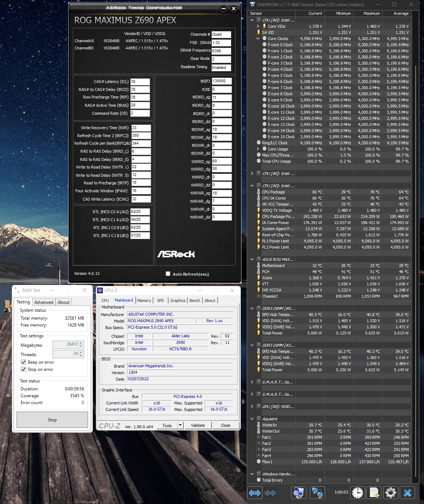Open the Bench tab in CPU-Z
The height and width of the screenshot is (504, 424).
[195, 301]
